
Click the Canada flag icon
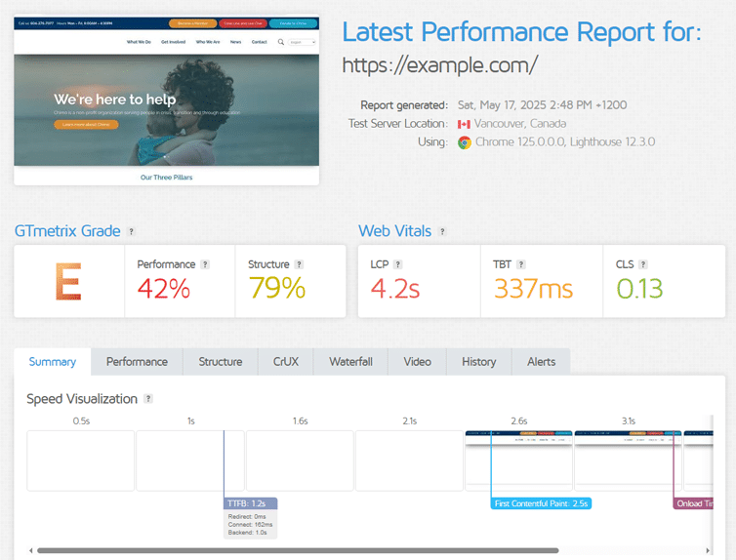464,124
